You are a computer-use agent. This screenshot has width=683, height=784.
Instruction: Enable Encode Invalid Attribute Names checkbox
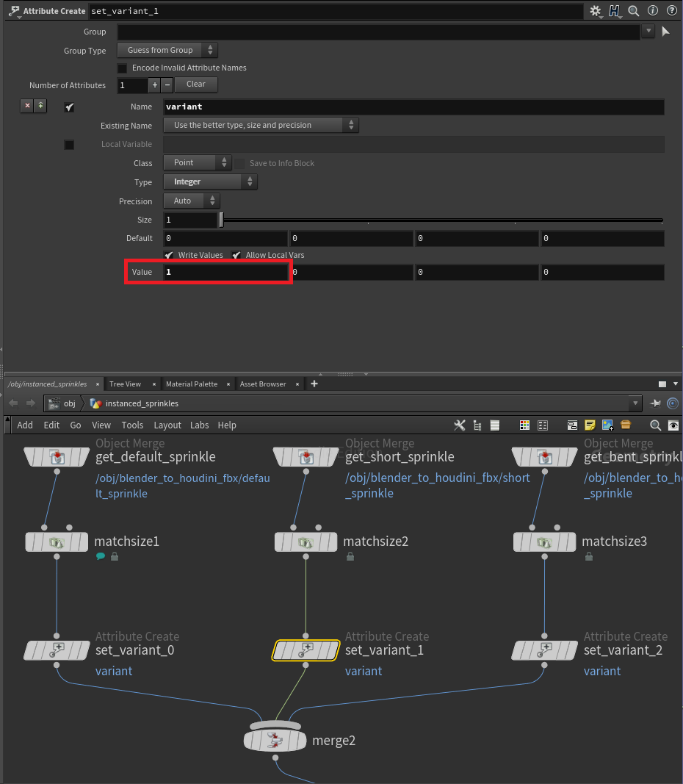(x=123, y=68)
